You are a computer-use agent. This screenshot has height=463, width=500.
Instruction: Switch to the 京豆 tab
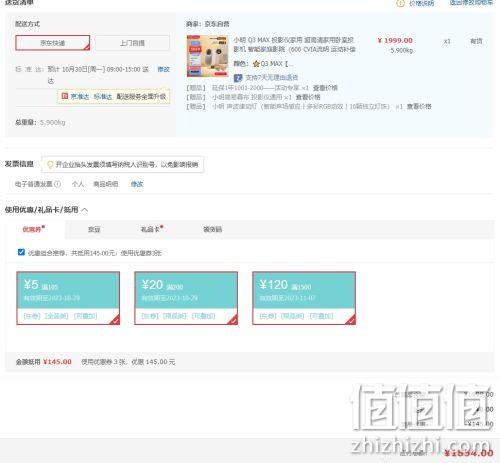point(94,229)
